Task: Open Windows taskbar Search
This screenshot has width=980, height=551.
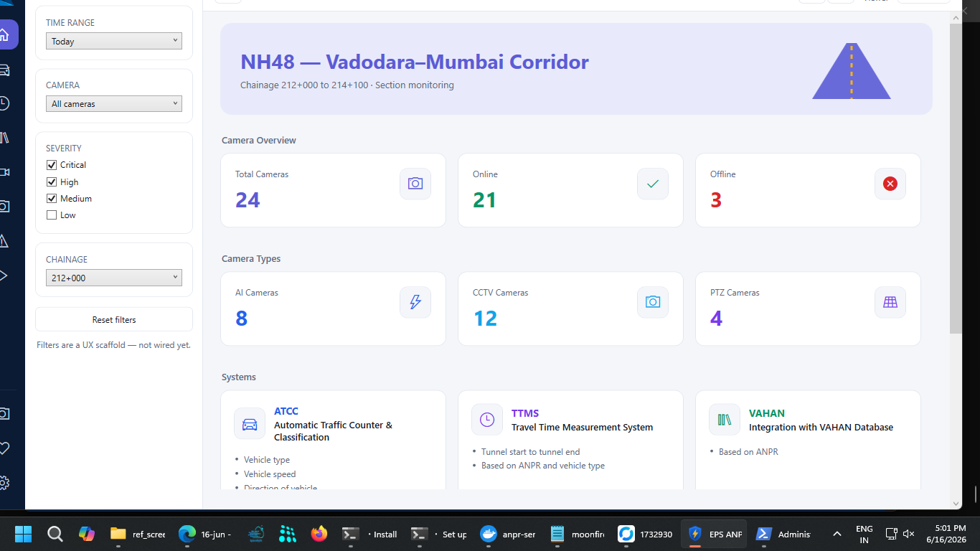Action: coord(55,534)
